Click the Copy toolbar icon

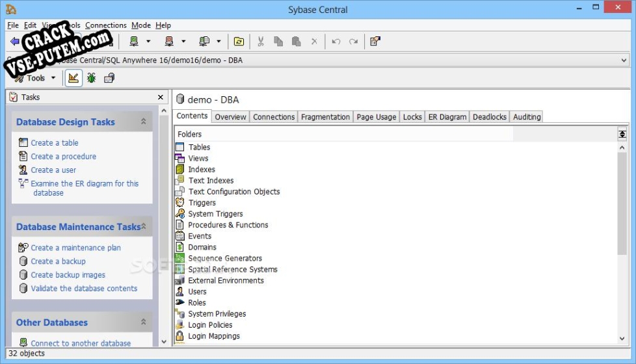point(278,42)
